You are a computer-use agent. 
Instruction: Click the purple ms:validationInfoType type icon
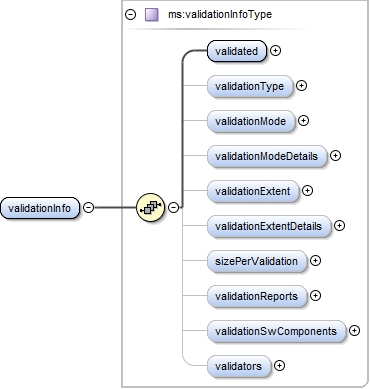[152, 15]
